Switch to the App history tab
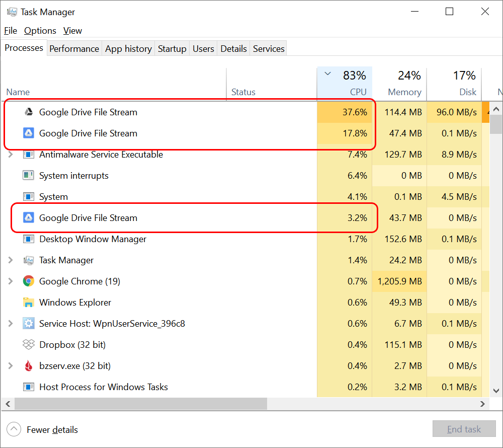 tap(128, 48)
